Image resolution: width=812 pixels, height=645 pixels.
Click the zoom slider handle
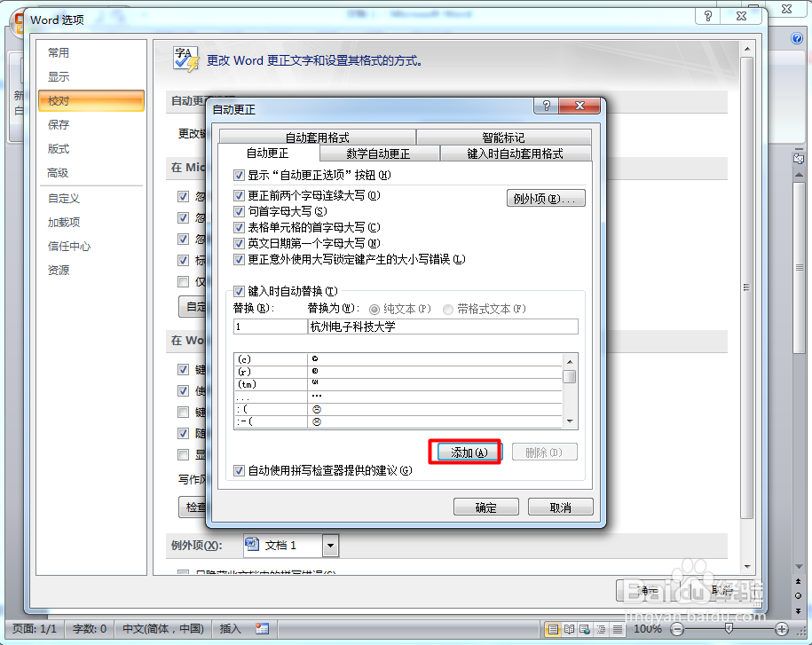click(729, 629)
